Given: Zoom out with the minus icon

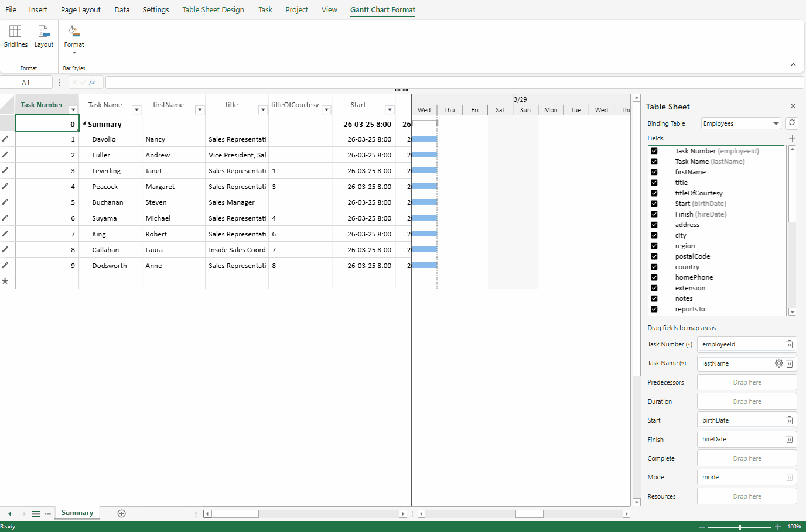Looking at the screenshot, I should click(x=702, y=527).
